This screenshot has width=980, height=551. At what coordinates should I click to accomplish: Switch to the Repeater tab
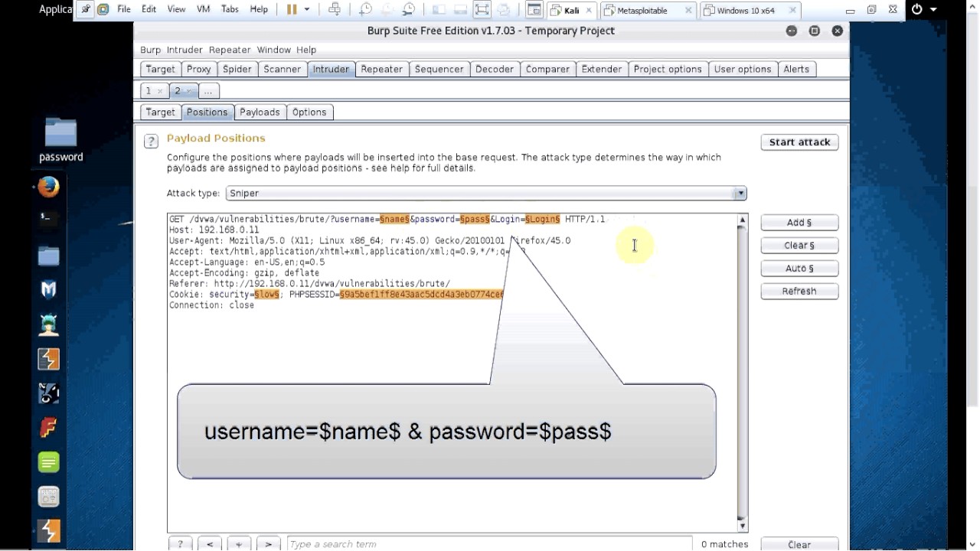tap(381, 69)
